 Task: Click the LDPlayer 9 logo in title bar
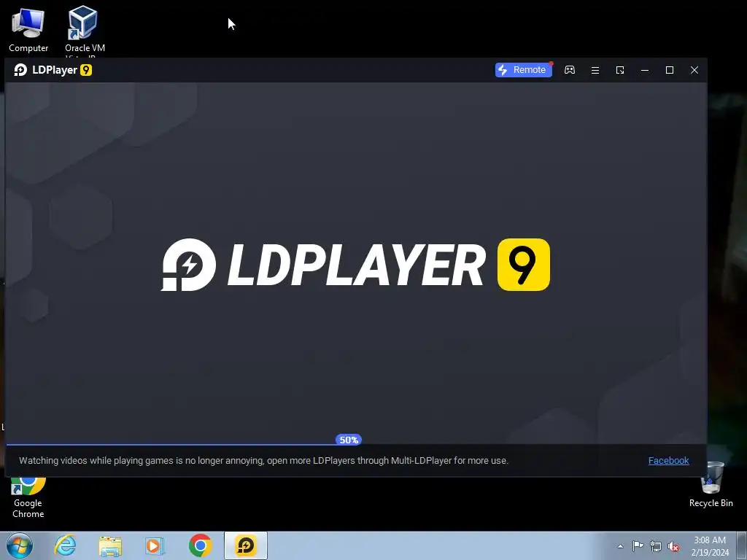tap(53, 70)
